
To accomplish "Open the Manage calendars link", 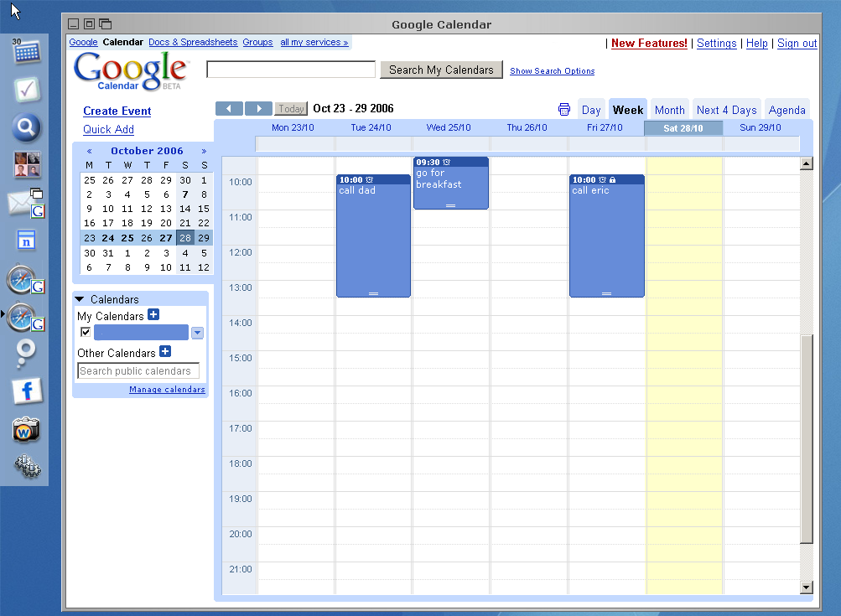I will click(167, 389).
